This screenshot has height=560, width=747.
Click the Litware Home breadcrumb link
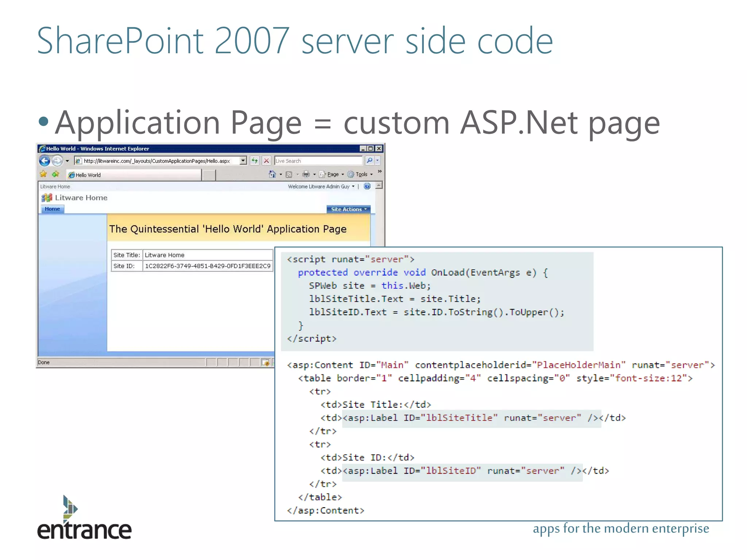click(55, 187)
